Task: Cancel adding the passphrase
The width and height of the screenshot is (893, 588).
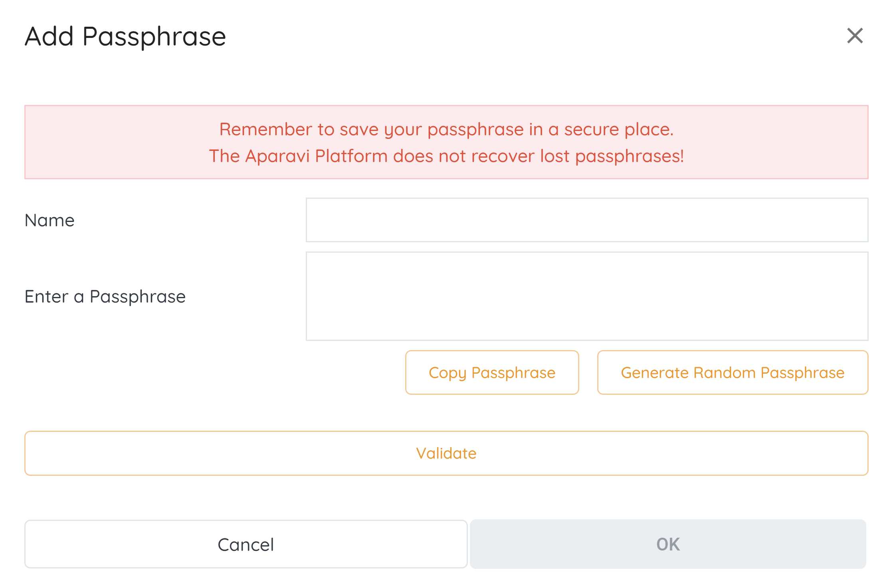Action: pyautogui.click(x=246, y=544)
